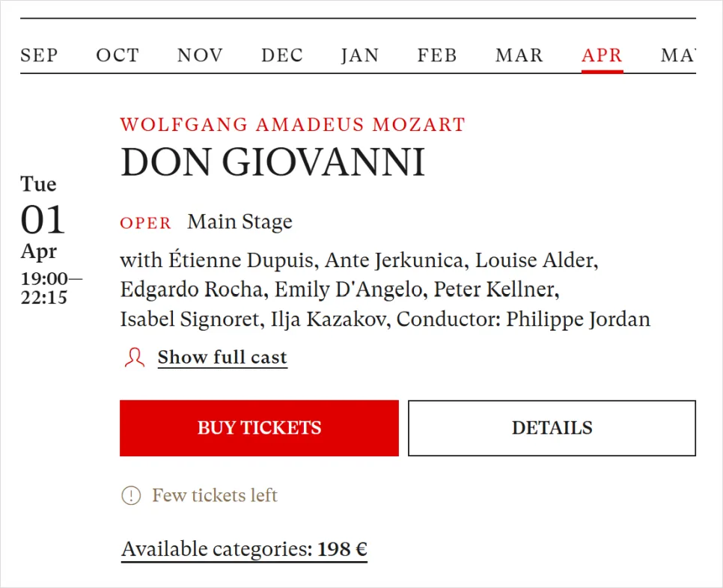The height and width of the screenshot is (588, 723).
Task: Click the red OPER genre label
Action: tap(146, 223)
